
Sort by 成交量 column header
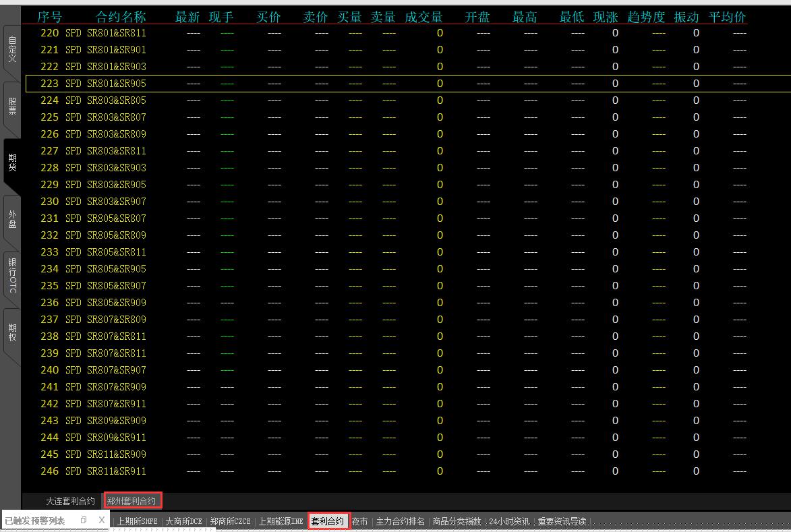pyautogui.click(x=423, y=17)
